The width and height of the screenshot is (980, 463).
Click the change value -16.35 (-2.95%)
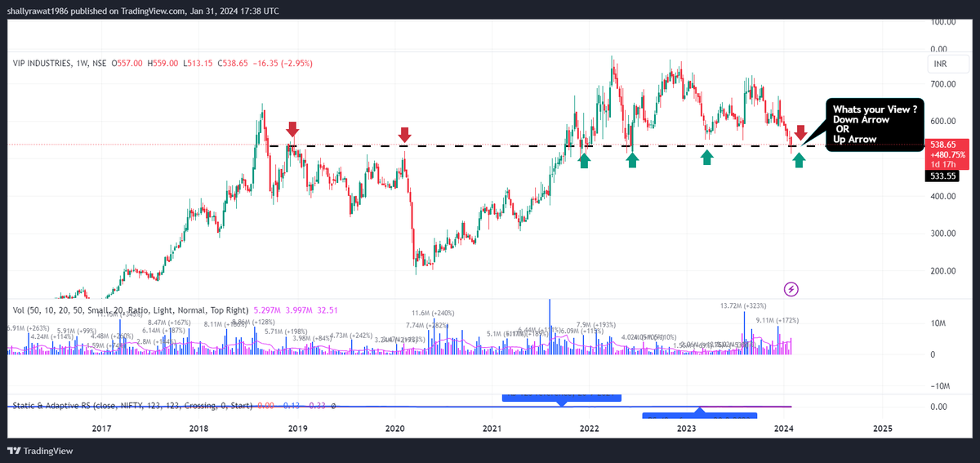283,64
